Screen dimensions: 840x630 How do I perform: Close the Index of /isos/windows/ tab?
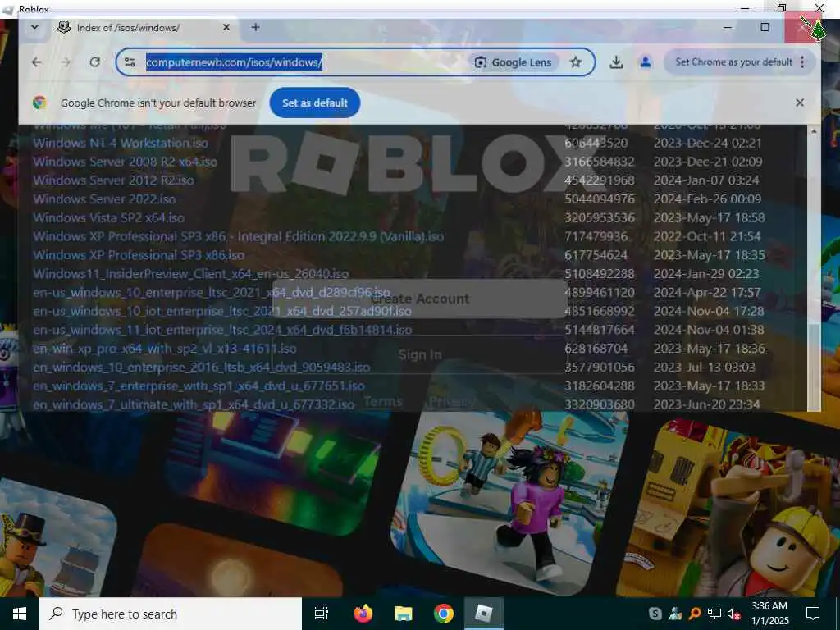226,27
